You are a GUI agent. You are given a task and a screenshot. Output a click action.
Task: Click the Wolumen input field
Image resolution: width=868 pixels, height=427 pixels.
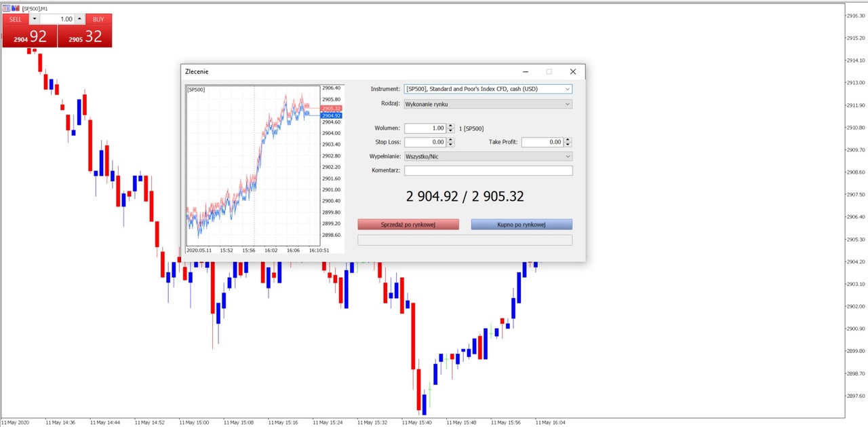[x=425, y=128]
